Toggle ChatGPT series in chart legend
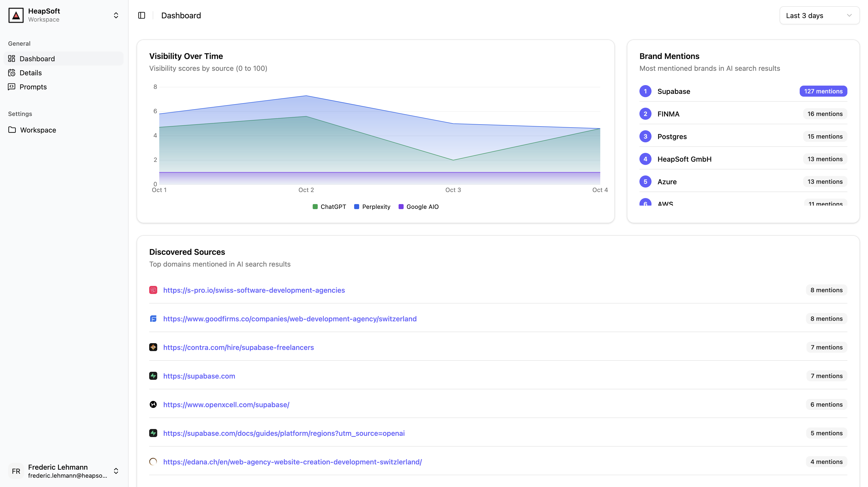 [x=329, y=207]
